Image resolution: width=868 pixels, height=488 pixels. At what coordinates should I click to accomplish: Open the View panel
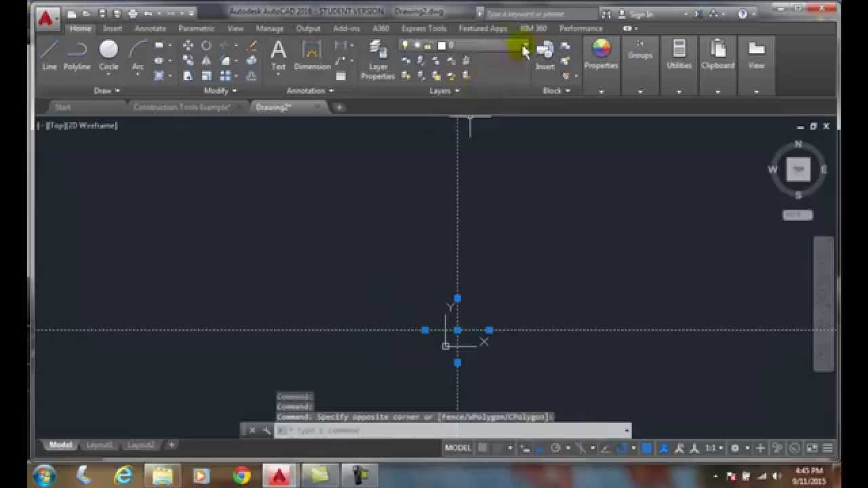756,54
